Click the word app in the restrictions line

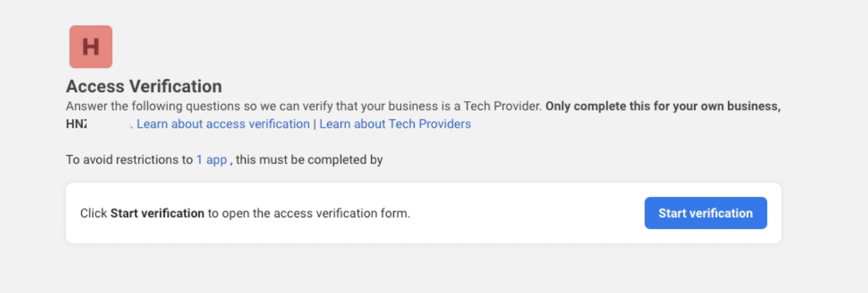216,161
